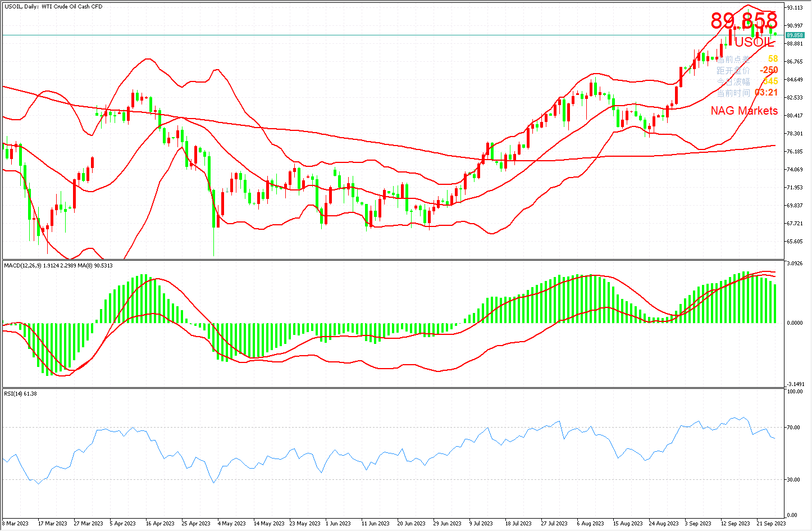Click the red USOIL symbol label
Image resolution: width=812 pixels, height=531 pixels.
754,42
